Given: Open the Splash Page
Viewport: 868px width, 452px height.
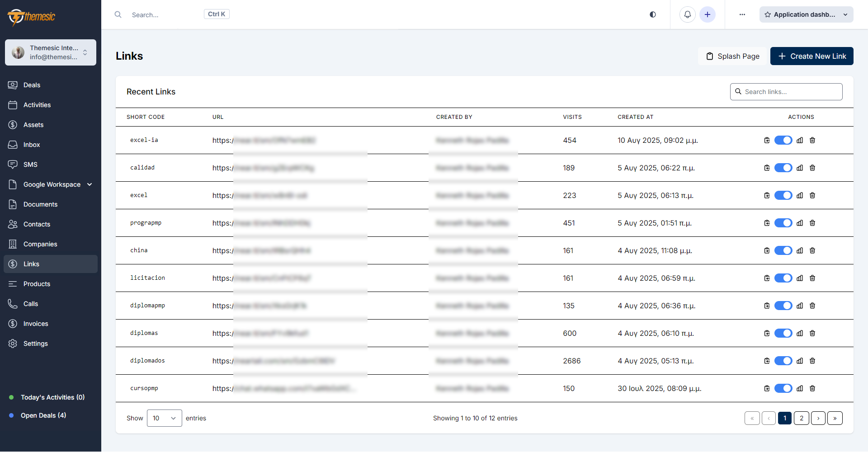Looking at the screenshot, I should pos(732,56).
